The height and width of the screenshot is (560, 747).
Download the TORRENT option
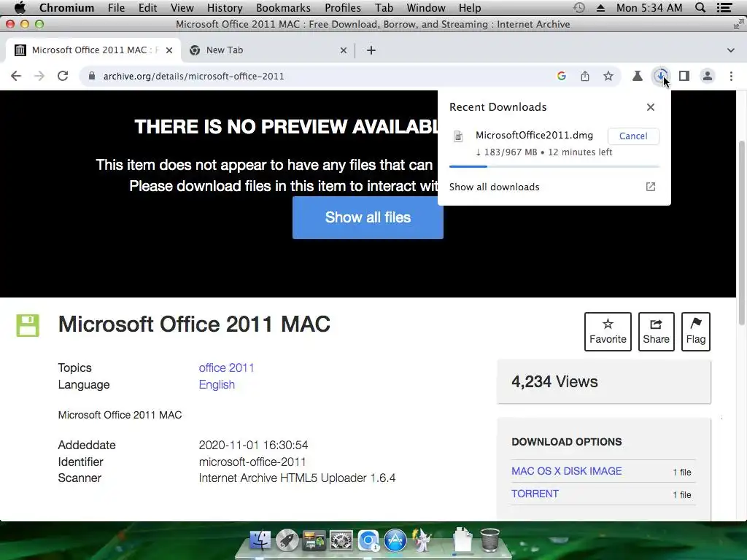[x=535, y=494]
